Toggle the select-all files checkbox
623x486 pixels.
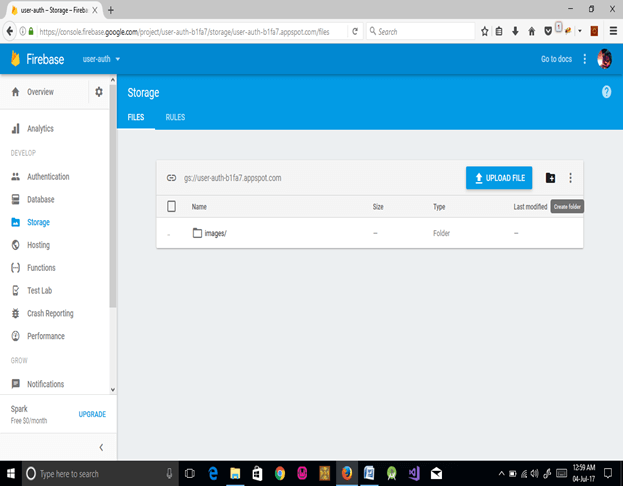(x=171, y=207)
